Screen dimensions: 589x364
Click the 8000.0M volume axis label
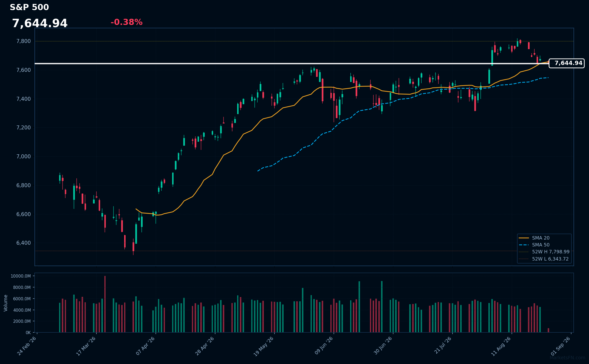(22, 287)
